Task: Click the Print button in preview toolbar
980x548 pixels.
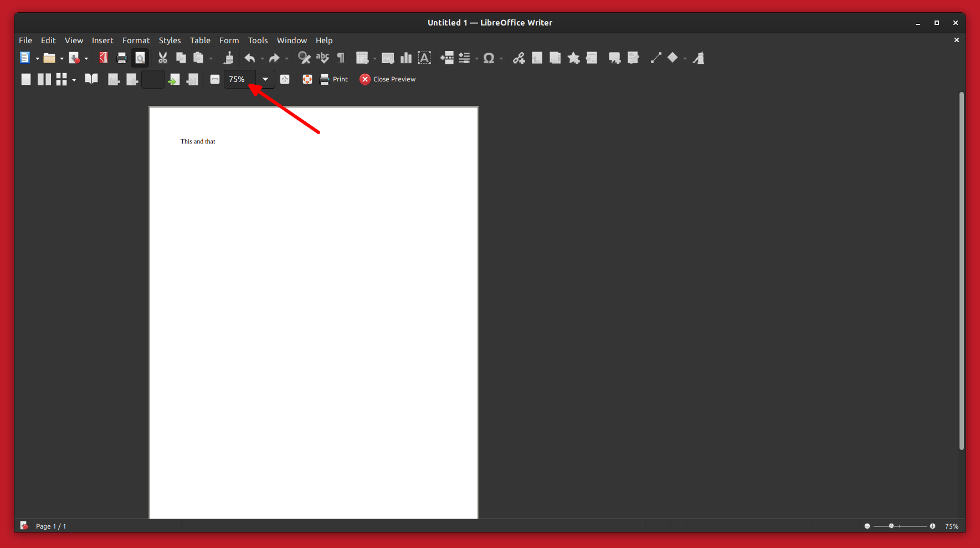Action: 334,79
